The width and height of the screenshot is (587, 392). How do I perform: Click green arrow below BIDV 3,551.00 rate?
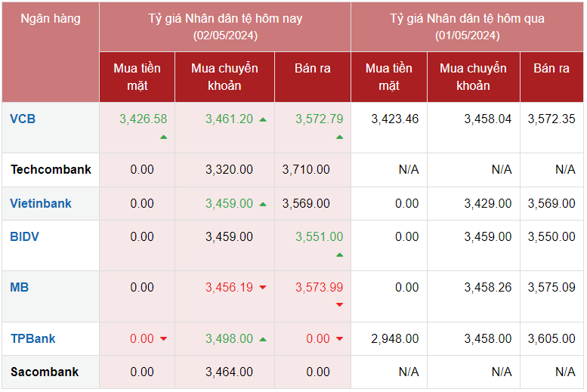click(339, 255)
